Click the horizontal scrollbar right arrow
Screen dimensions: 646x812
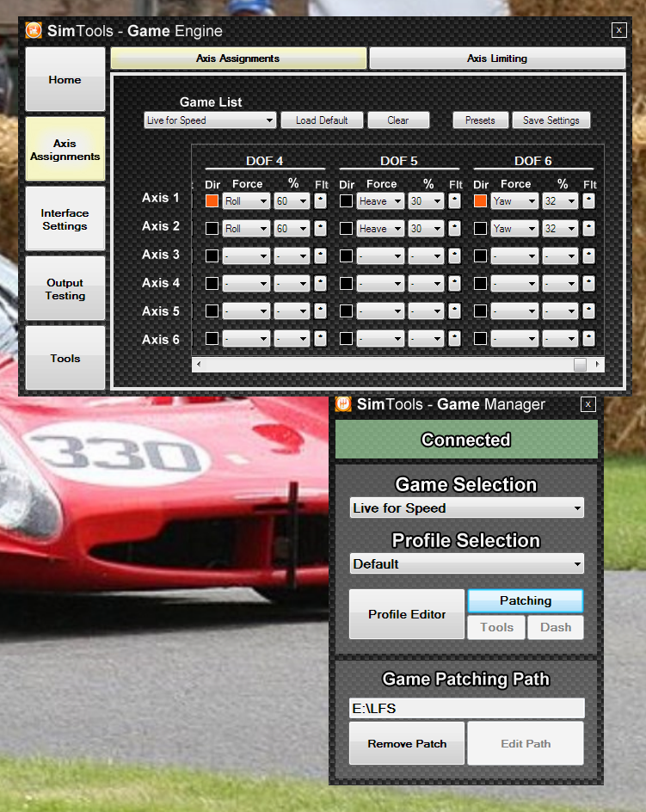click(598, 365)
